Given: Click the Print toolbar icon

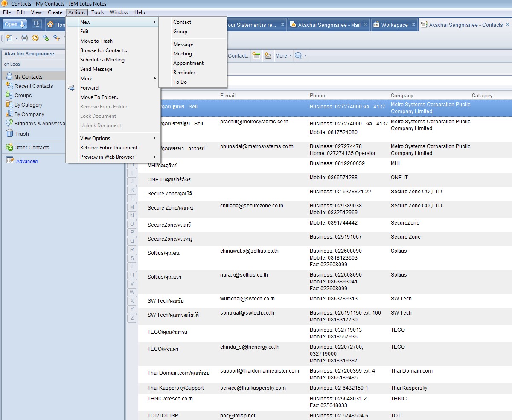Looking at the screenshot, I should tap(25, 38).
